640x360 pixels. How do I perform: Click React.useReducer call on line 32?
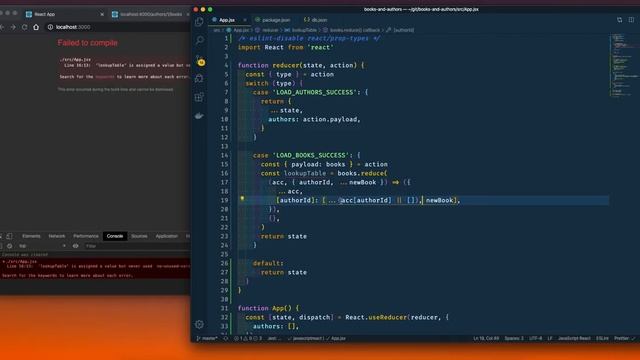coord(376,317)
